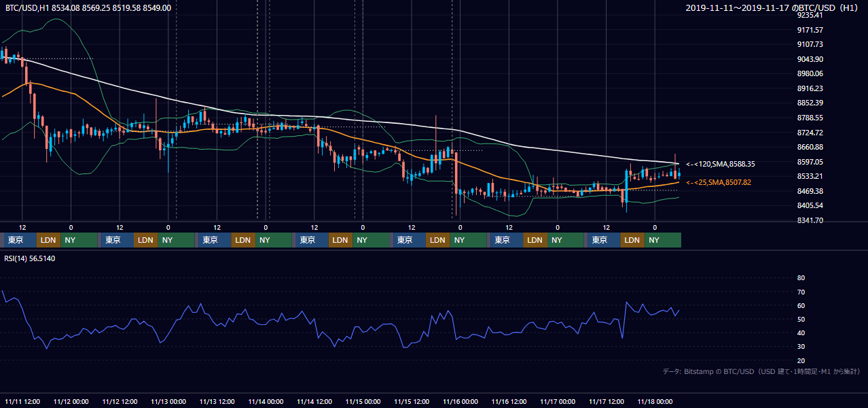Viewport: 868px width, 408px height.
Task: Click the 11/11 12:00 time label
Action: click(x=22, y=401)
